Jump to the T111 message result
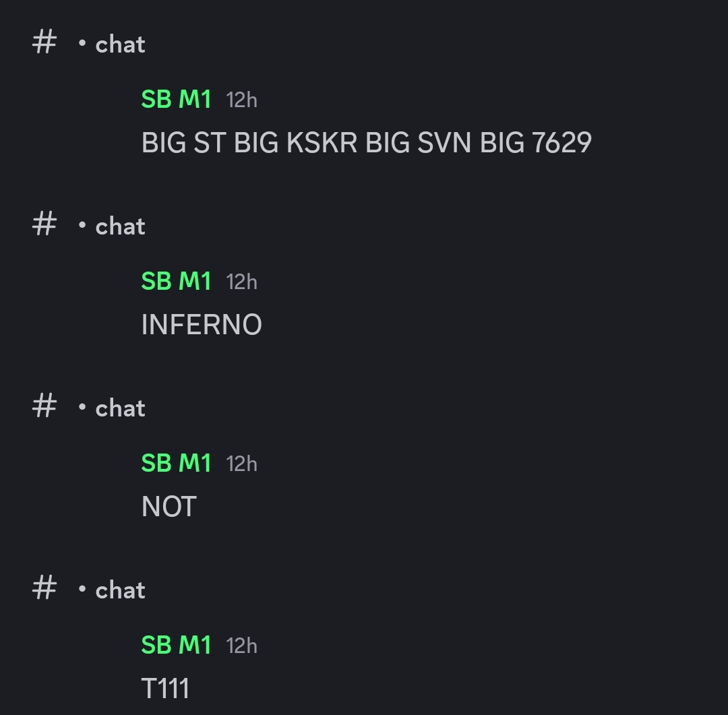Viewport: 728px width, 715px height. click(165, 689)
